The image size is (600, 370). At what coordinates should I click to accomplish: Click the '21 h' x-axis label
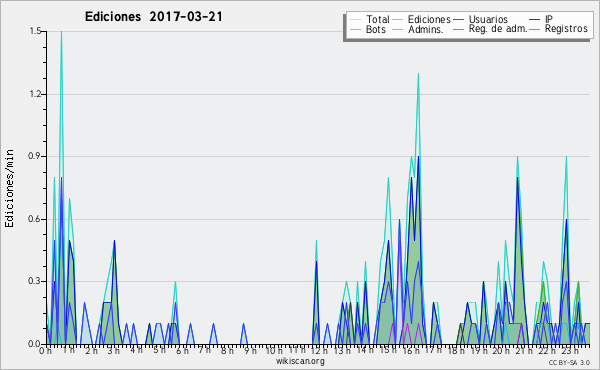click(x=524, y=351)
